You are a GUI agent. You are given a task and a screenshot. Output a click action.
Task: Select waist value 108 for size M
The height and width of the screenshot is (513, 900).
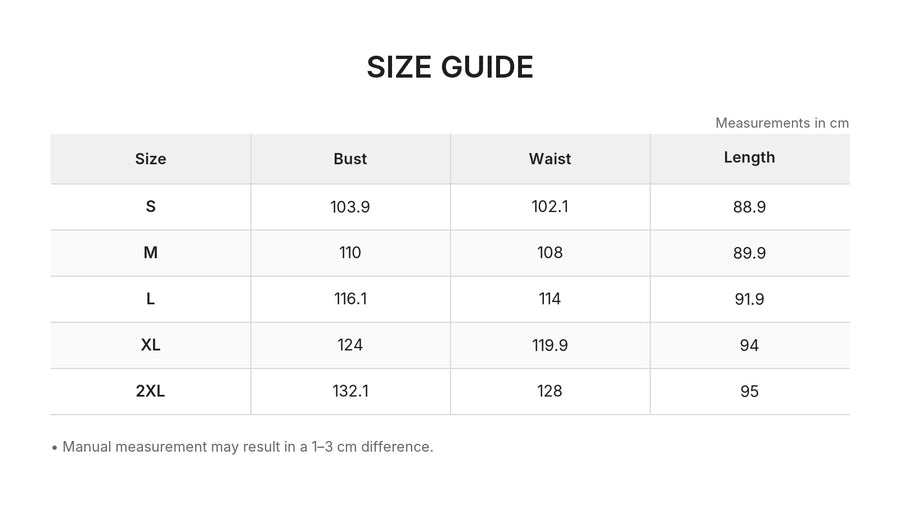point(550,252)
